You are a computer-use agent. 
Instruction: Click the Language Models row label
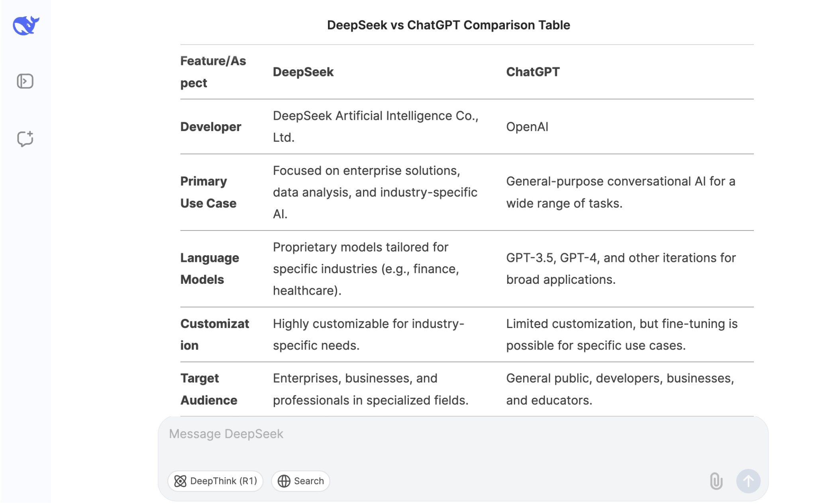(210, 268)
